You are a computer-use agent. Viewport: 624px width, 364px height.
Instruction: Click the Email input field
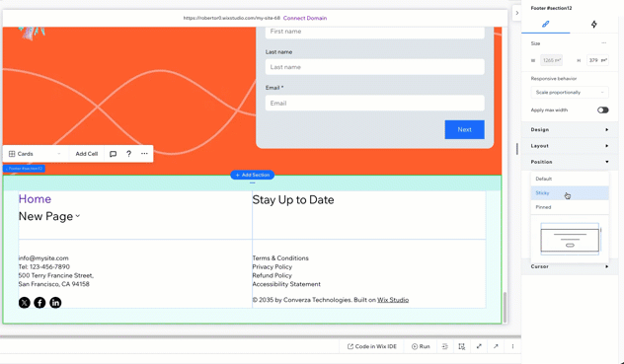pos(375,103)
